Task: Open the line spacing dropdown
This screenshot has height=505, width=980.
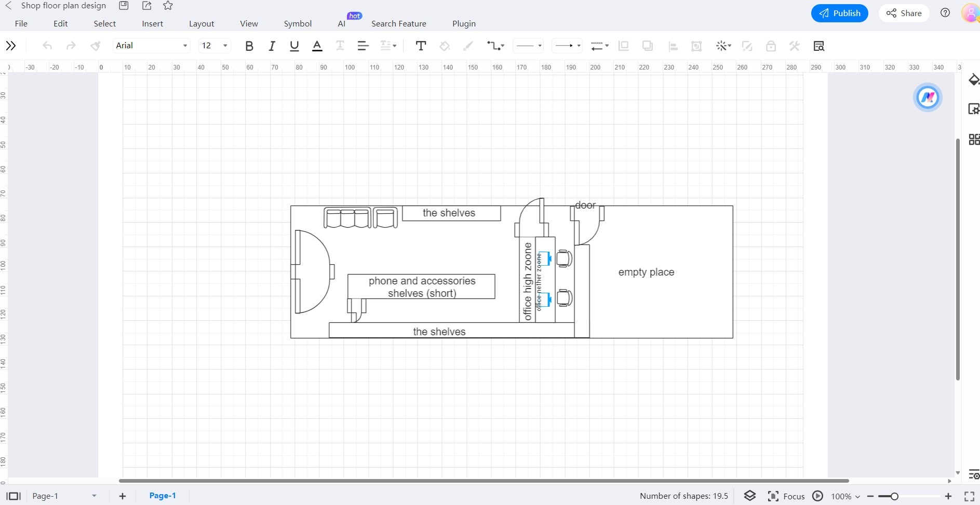Action: (388, 46)
